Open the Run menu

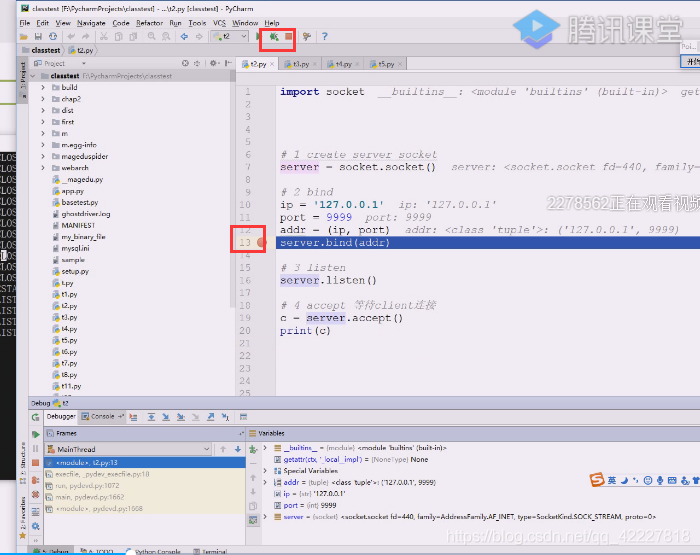pyautogui.click(x=175, y=23)
